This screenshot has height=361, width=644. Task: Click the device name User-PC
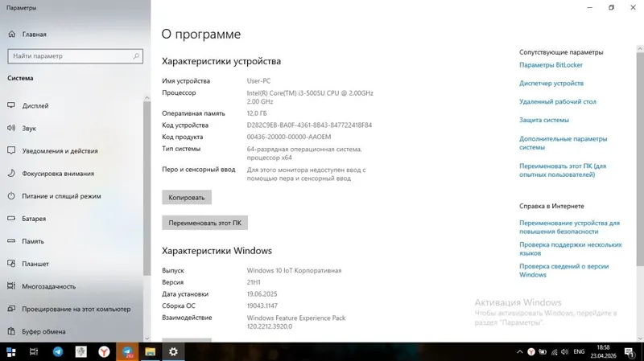pyautogui.click(x=258, y=81)
